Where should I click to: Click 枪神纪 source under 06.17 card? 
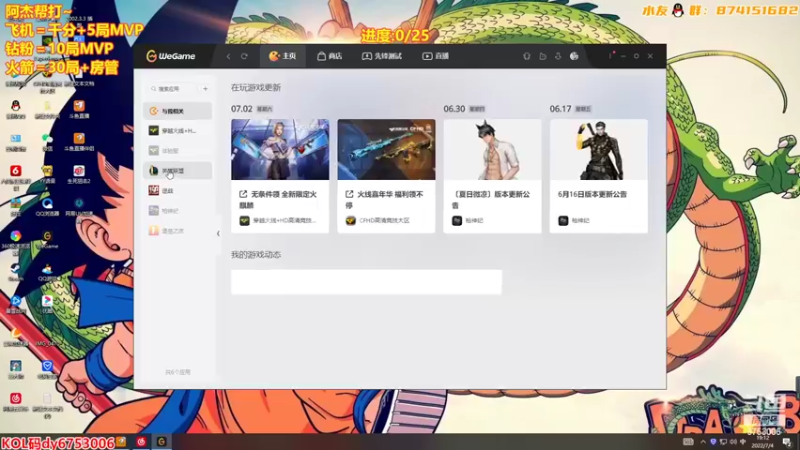[x=574, y=220]
